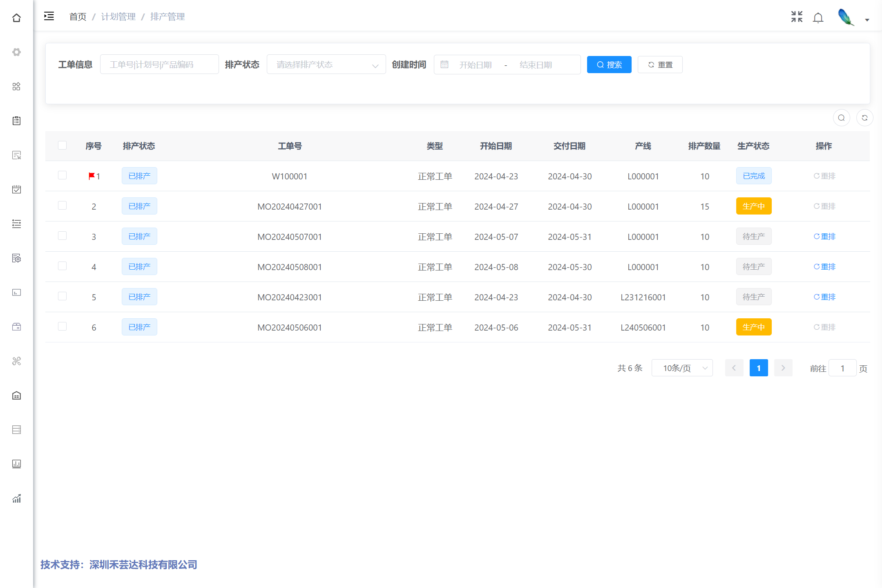Go to 计划管理 breadcrumb
The height and width of the screenshot is (588, 882).
118,17
